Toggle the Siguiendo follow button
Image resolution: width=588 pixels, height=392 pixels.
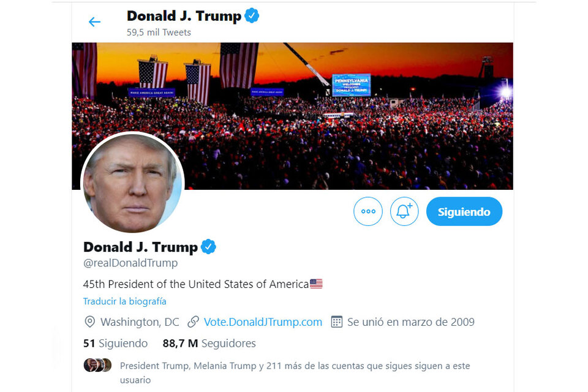click(x=464, y=211)
